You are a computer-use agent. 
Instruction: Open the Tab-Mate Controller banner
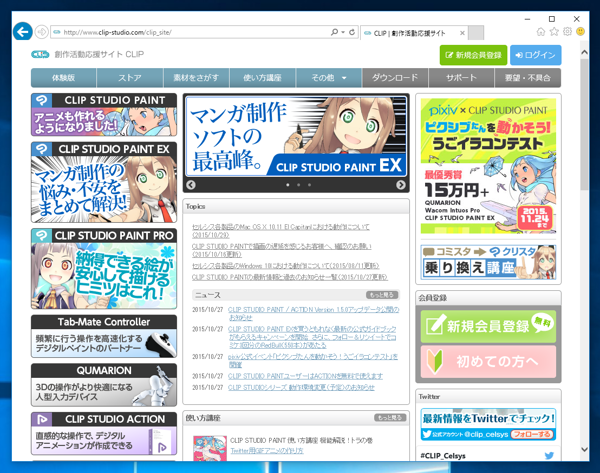(x=104, y=336)
